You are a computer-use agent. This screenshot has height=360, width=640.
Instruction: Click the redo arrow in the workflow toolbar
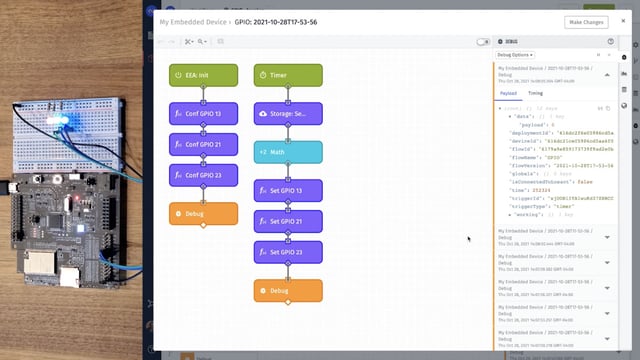click(172, 42)
